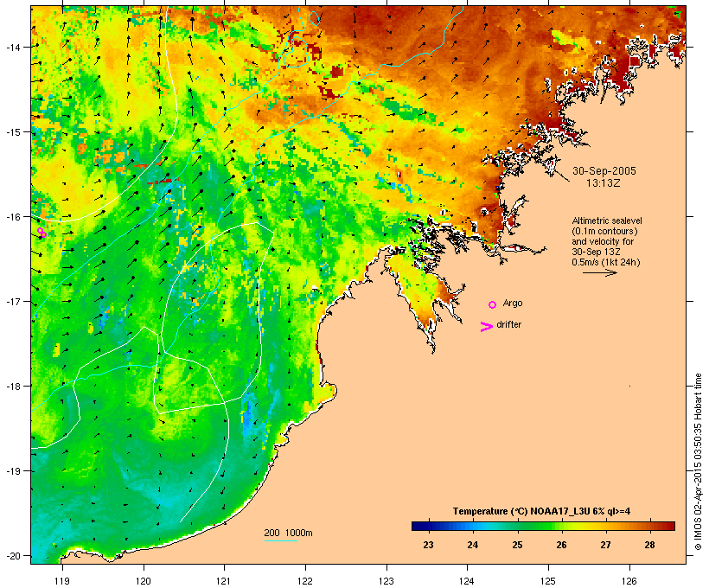Click the latitude axis label -18
The width and height of the screenshot is (709, 588).
13,386
